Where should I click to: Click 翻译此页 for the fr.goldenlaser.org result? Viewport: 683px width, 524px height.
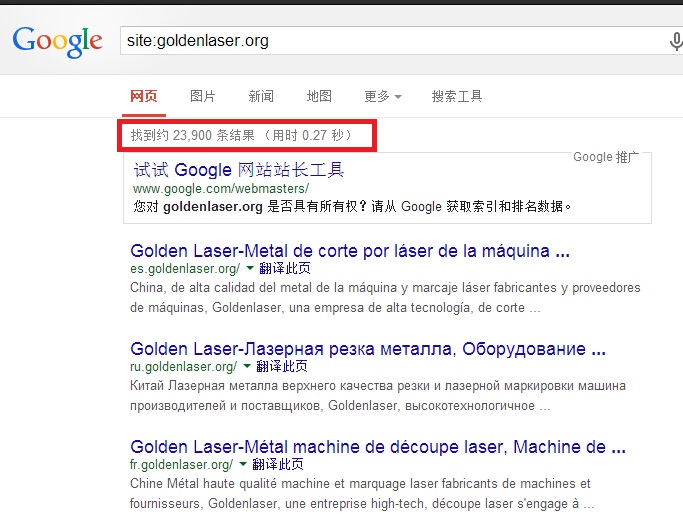click(277, 465)
